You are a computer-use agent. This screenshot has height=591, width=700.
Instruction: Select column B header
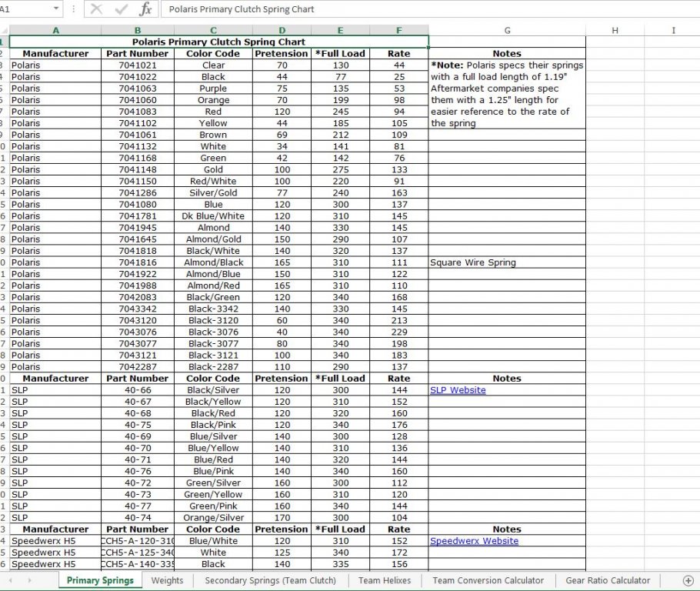(x=137, y=30)
